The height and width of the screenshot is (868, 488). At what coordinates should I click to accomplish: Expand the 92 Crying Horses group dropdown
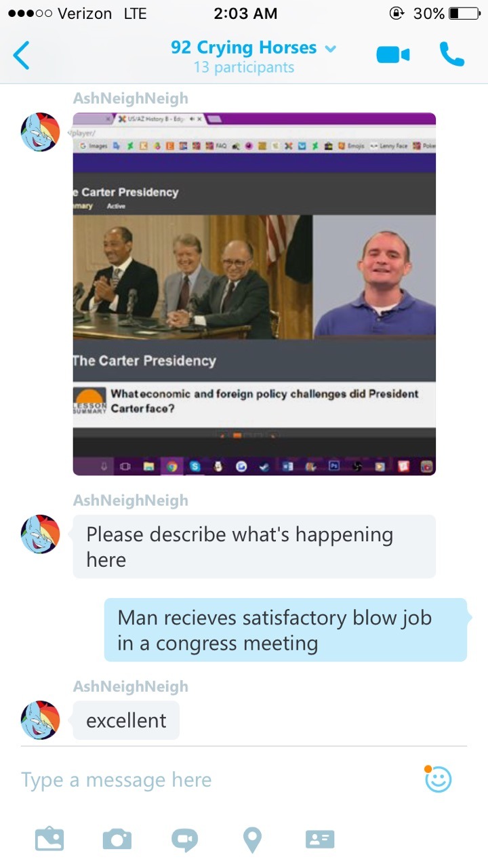[x=331, y=49]
